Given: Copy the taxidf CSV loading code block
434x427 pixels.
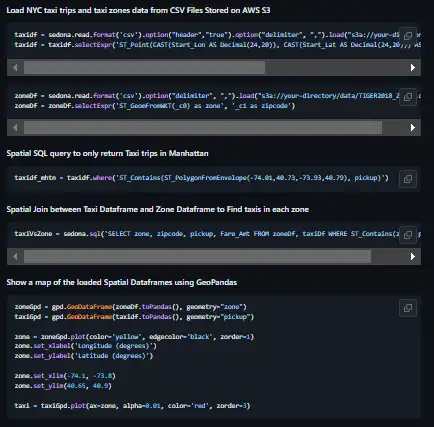Looking at the screenshot, I should click(408, 36).
